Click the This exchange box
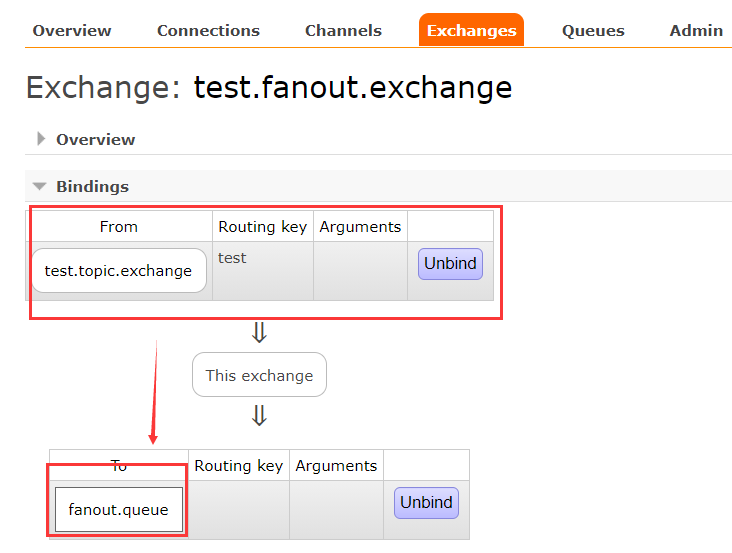Viewport: 732px width, 553px height. 259,375
